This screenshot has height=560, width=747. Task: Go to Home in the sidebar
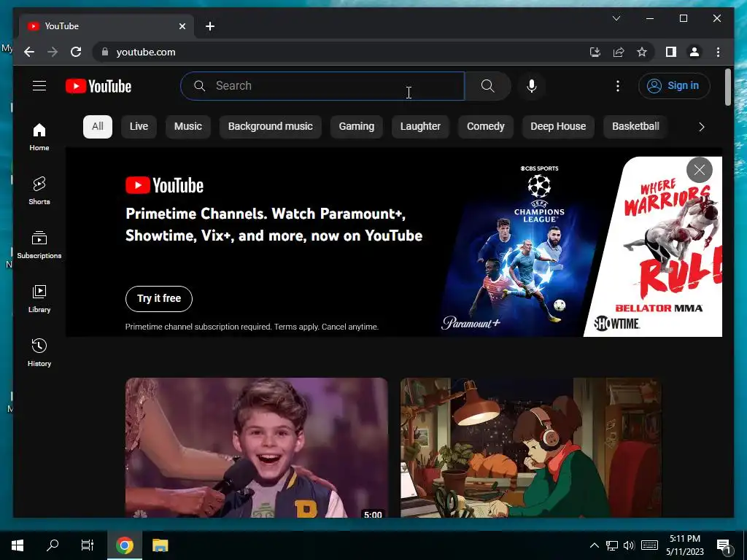coord(39,136)
